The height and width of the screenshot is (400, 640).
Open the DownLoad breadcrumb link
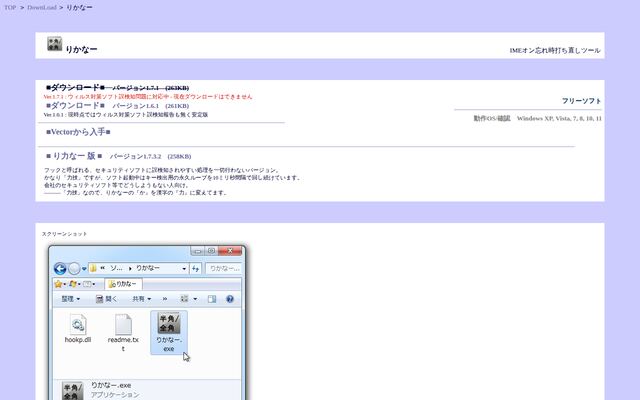42,7
